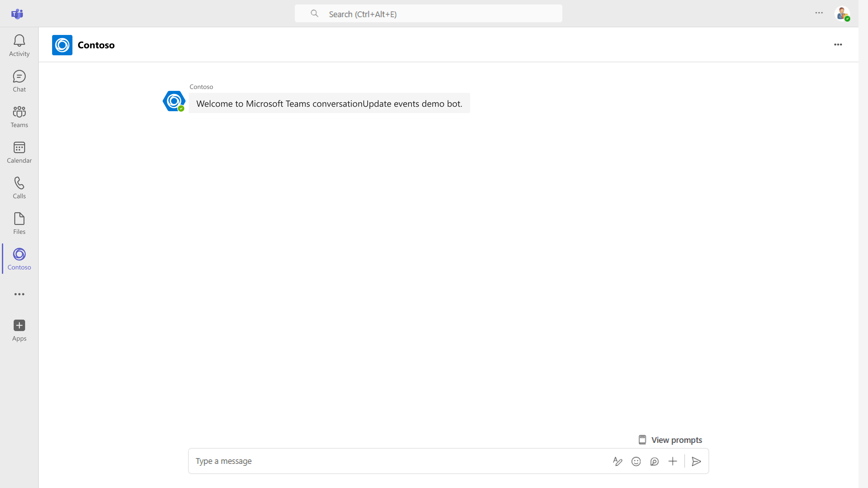Open more added apps via sidebar ellipsis
Screen dimensions: 868x488
19,294
